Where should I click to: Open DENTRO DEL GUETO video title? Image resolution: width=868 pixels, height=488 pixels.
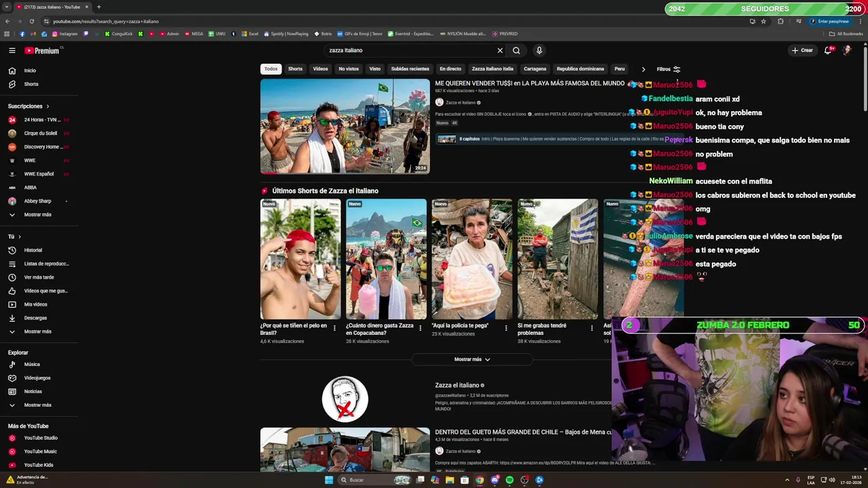click(x=524, y=432)
